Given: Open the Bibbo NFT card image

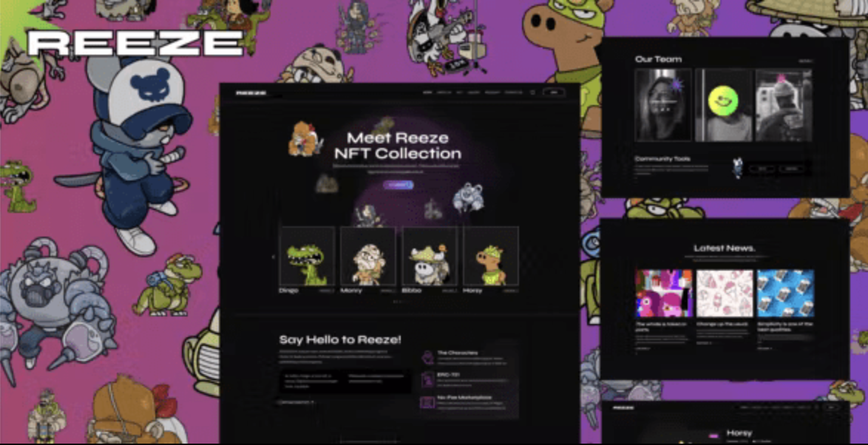Looking at the screenshot, I should (x=430, y=257).
